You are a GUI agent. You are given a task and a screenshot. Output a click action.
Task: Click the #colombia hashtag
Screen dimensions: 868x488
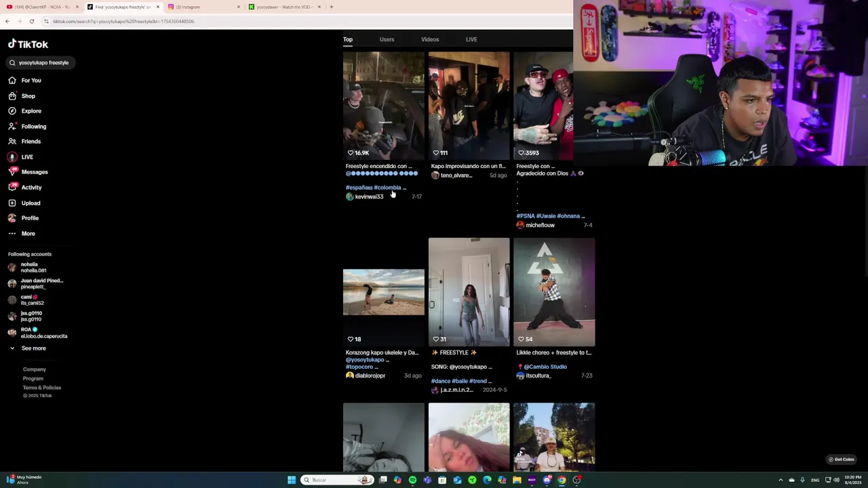point(387,188)
